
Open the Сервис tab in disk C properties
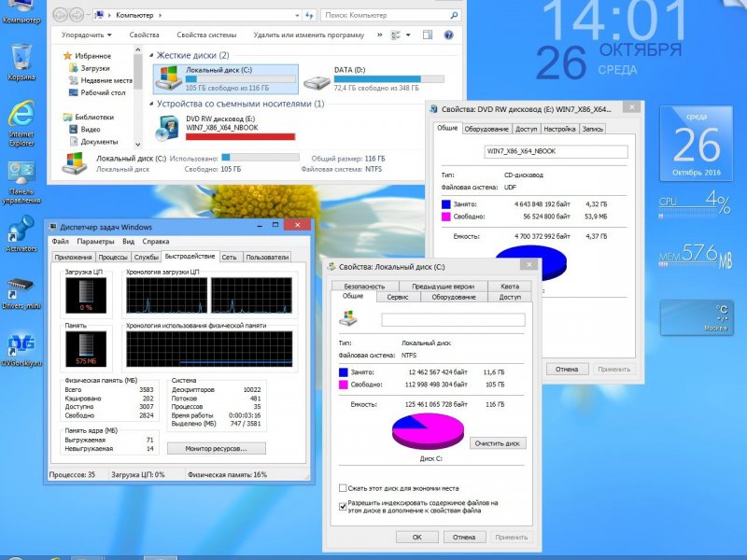pos(398,297)
